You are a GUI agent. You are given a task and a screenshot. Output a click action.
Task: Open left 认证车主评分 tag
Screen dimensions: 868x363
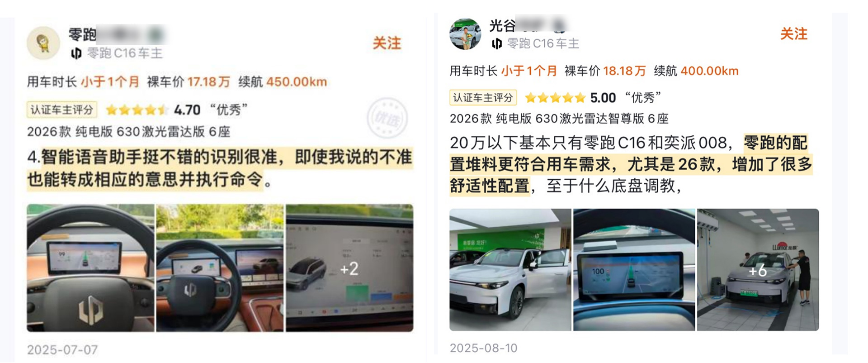(x=62, y=110)
